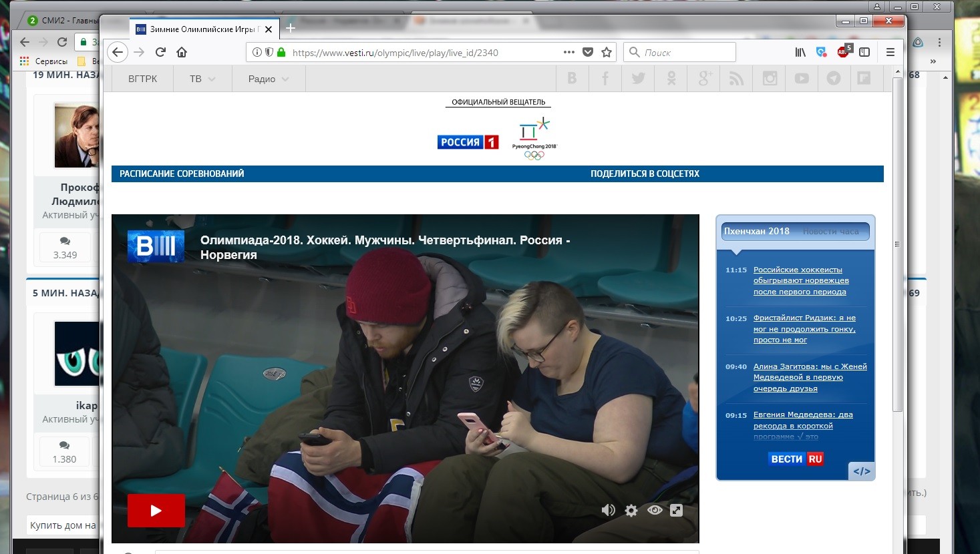The image size is (980, 554).
Task: Switch to the Новости часа widget tab
Action: tap(830, 232)
